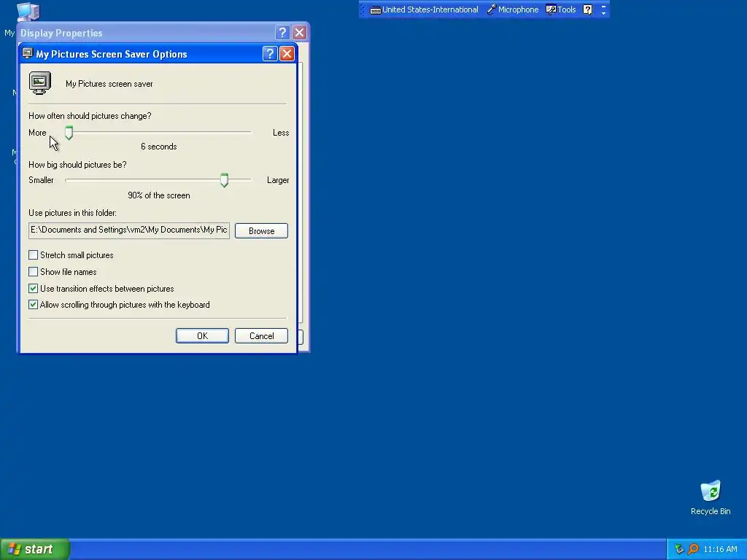Click the keyboard icon for United States-International

376,9
